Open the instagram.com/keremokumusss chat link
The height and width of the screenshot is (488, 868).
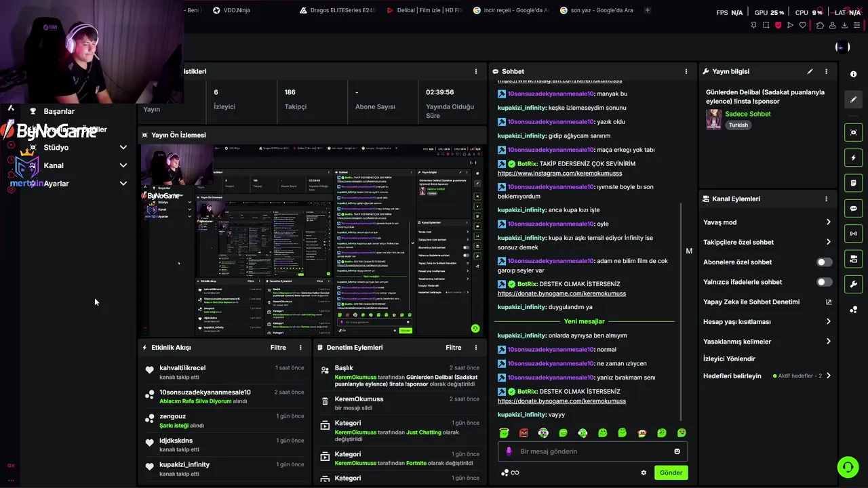coord(559,174)
